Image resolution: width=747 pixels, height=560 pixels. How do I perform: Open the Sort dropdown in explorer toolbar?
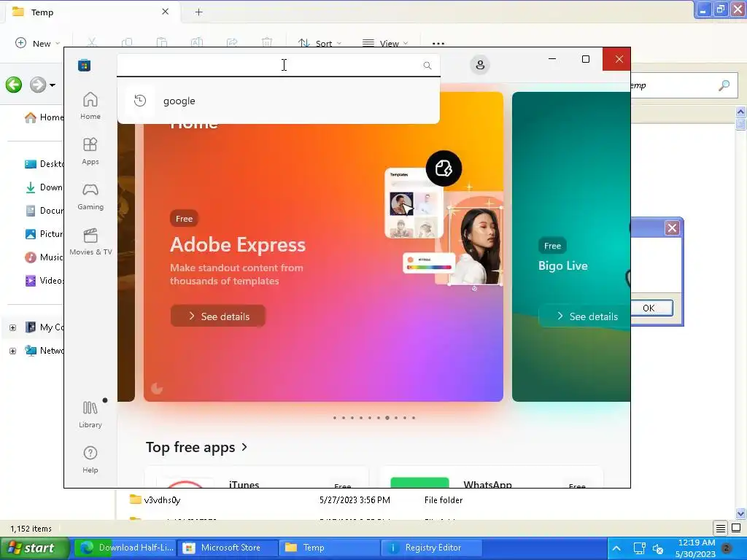(320, 43)
